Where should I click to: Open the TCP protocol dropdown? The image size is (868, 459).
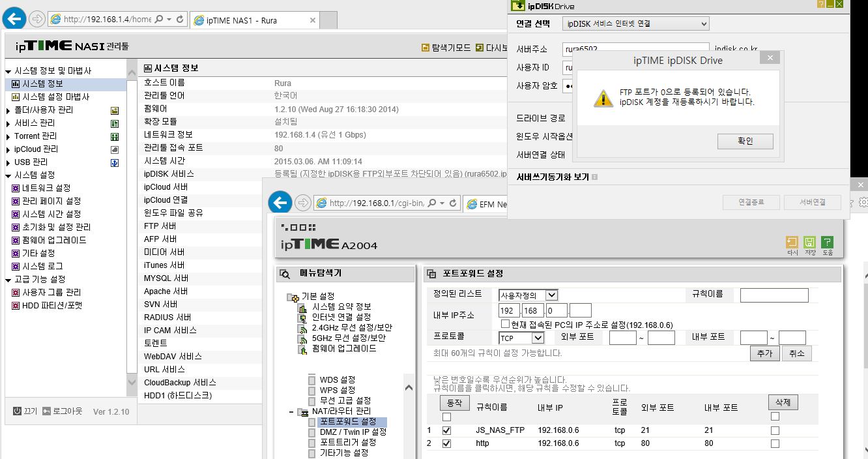(521, 338)
